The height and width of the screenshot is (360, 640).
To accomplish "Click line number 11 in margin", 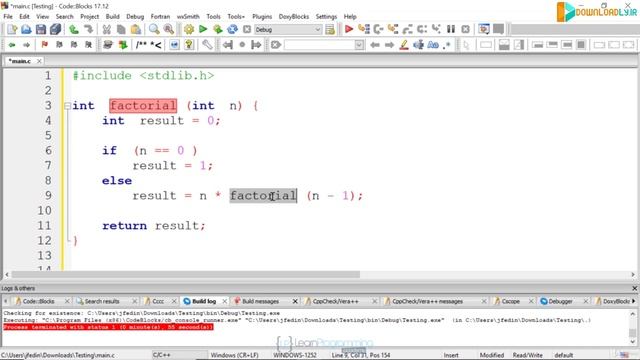I will [x=44, y=226].
